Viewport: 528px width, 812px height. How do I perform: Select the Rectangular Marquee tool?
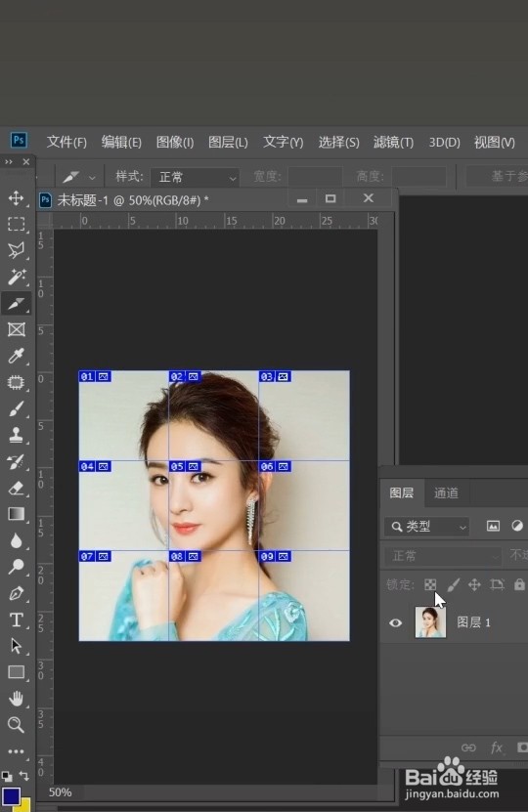[16, 224]
